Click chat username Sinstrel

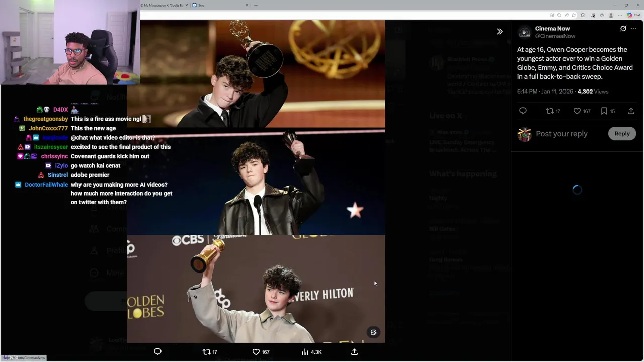point(58,175)
